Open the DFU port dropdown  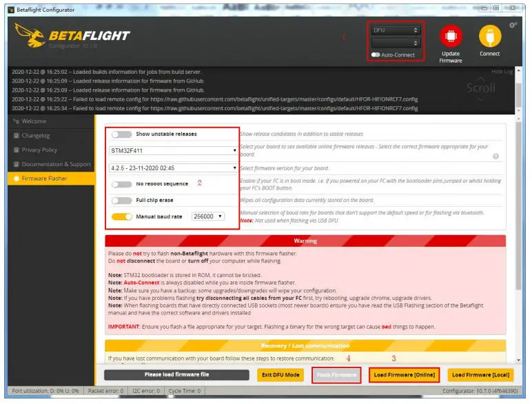(396, 30)
